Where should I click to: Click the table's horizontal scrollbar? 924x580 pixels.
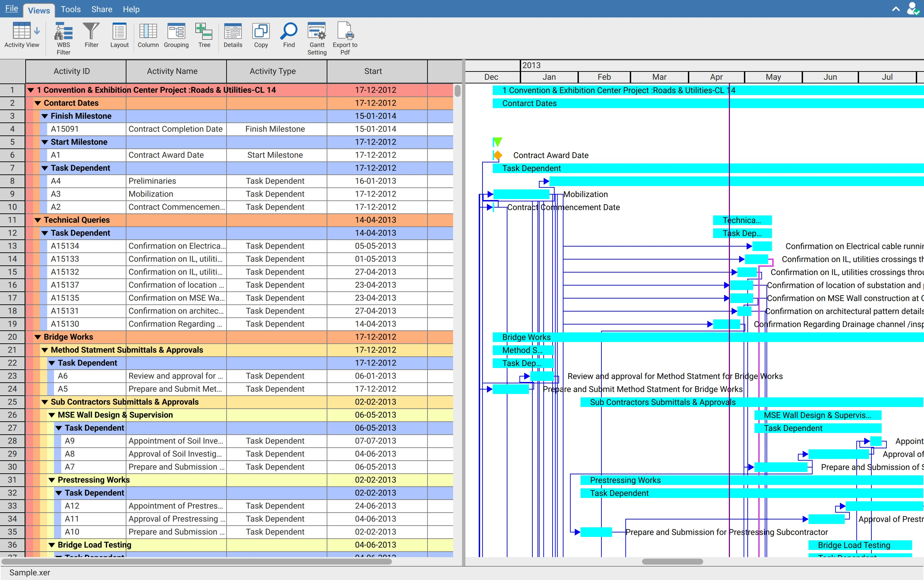coord(196,562)
